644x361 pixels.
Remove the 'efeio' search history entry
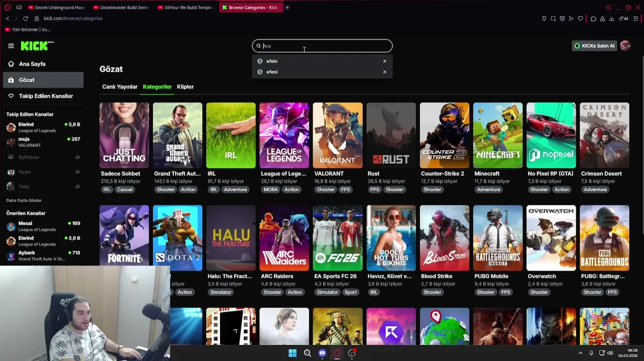(384, 61)
